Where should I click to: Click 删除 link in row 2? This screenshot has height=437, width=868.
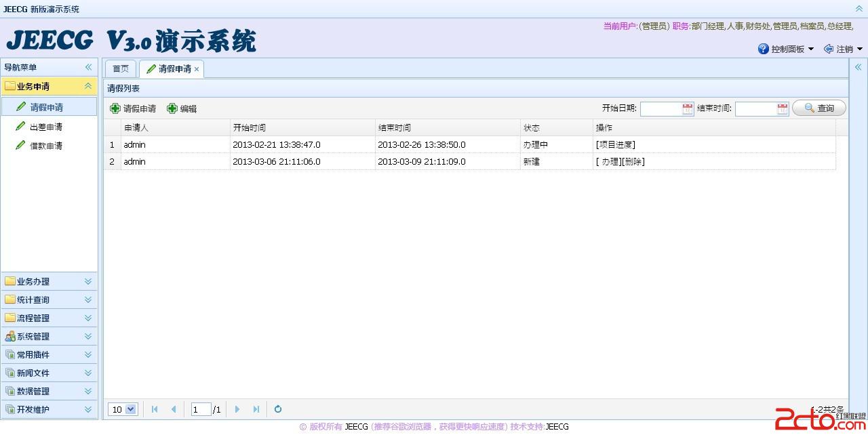click(633, 161)
